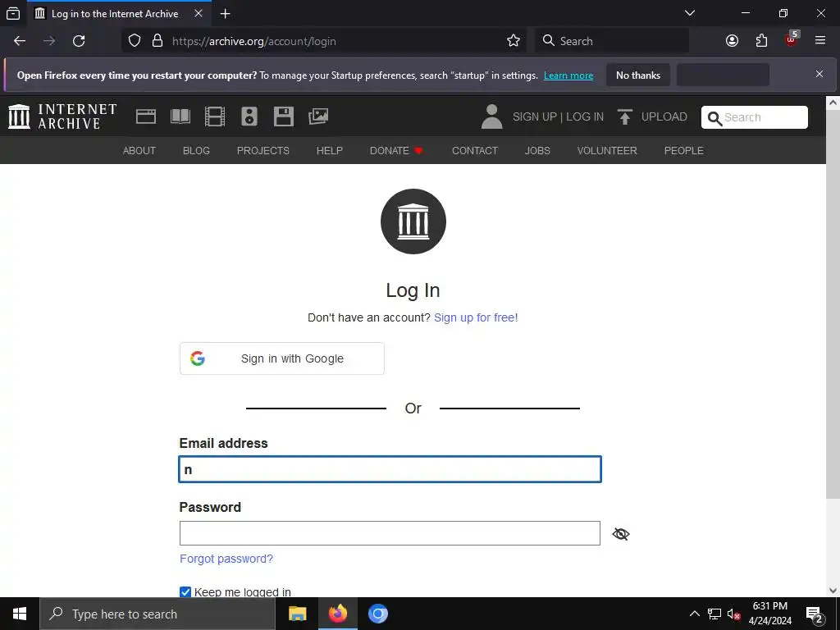The image size is (840, 630).
Task: Click Sign in with Google button
Action: pyautogui.click(x=282, y=358)
